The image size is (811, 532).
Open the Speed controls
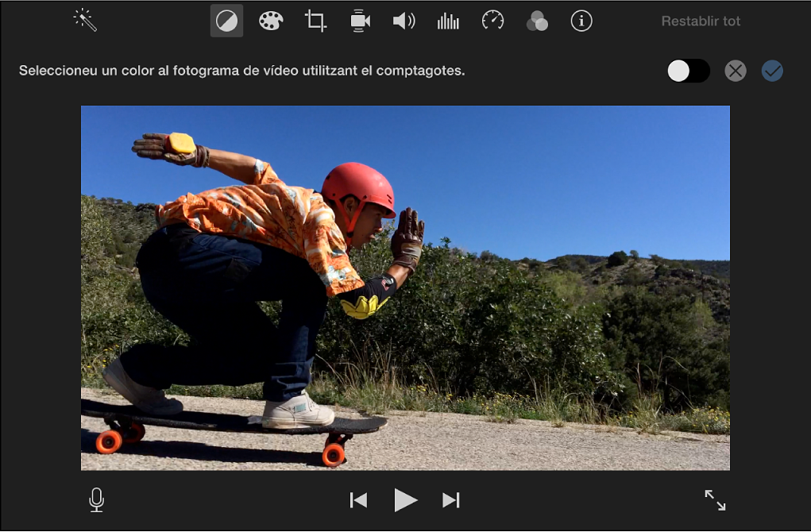click(x=492, y=21)
